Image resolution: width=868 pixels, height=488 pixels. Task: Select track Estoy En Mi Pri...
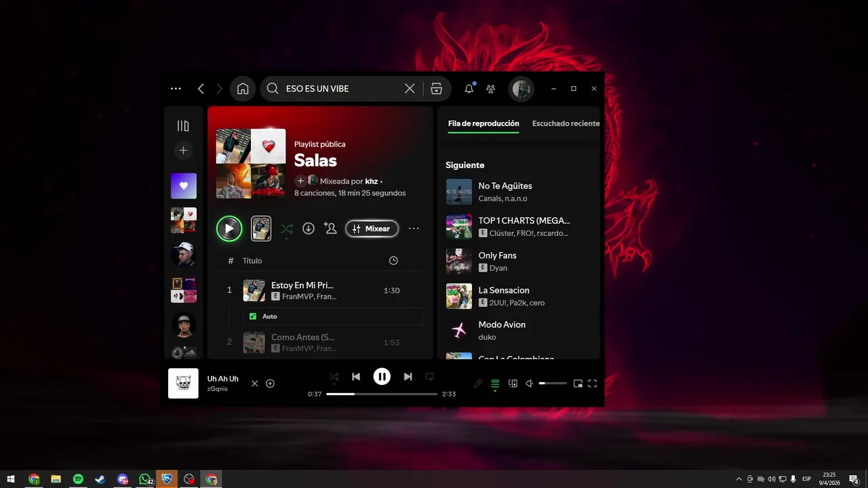coord(320,290)
